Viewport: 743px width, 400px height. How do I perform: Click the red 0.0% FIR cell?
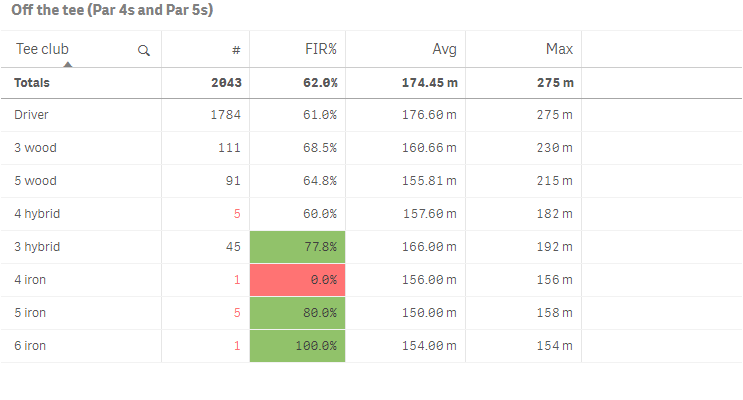pos(297,280)
